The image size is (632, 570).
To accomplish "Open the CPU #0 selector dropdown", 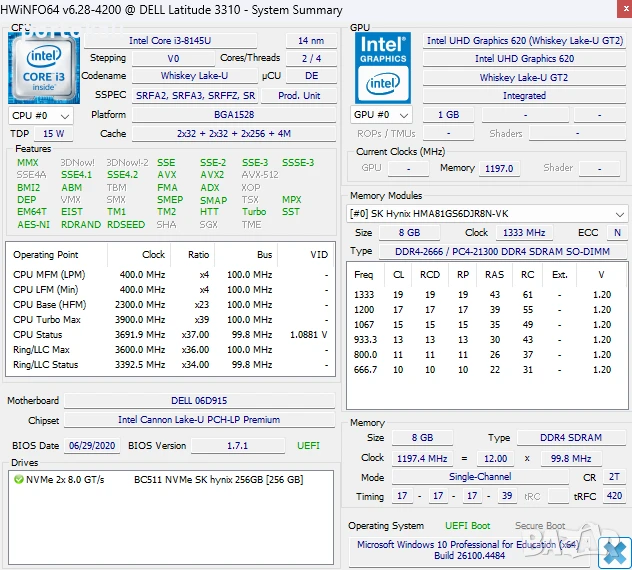I will tap(42, 115).
